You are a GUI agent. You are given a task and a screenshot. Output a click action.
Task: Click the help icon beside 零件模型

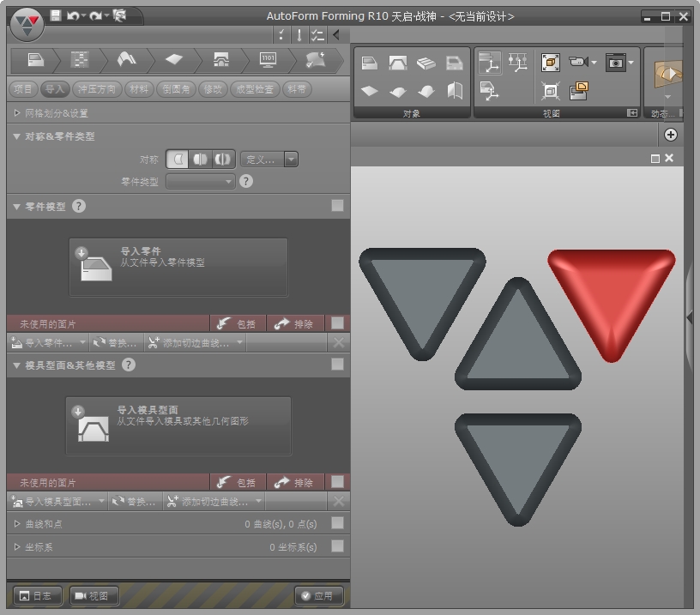click(79, 206)
